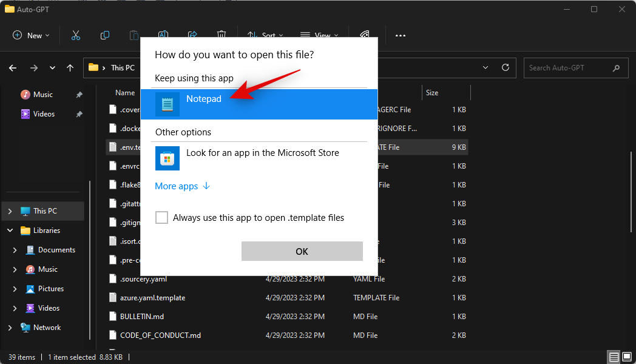Click '1 item selected 8.83 KB' status text
This screenshot has width=636, height=364.
tap(85, 357)
